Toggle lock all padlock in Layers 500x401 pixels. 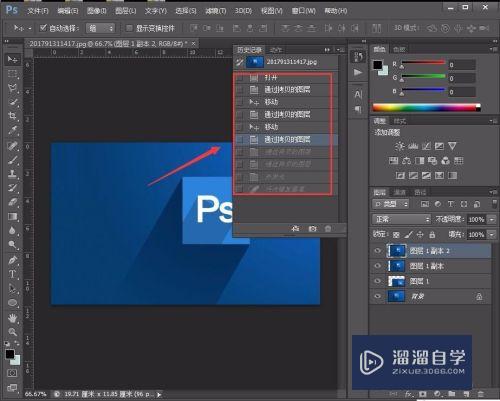432,235
